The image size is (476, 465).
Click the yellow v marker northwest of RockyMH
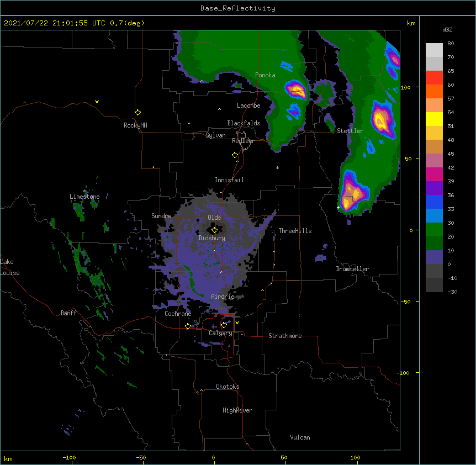point(97,102)
